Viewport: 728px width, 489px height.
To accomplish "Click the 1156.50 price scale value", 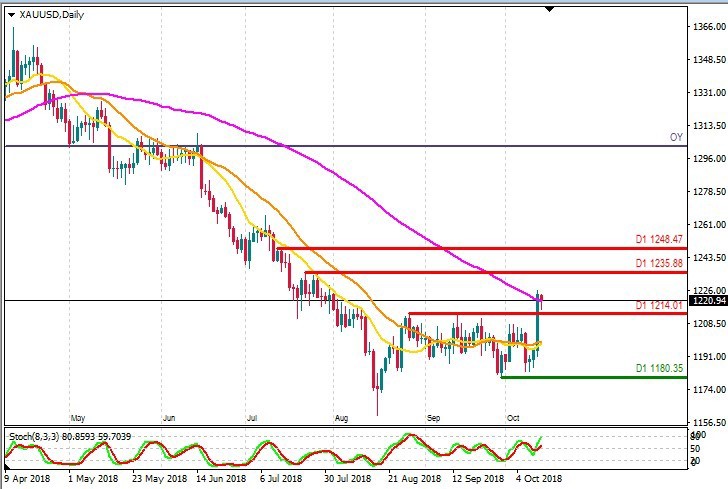I will point(709,423).
